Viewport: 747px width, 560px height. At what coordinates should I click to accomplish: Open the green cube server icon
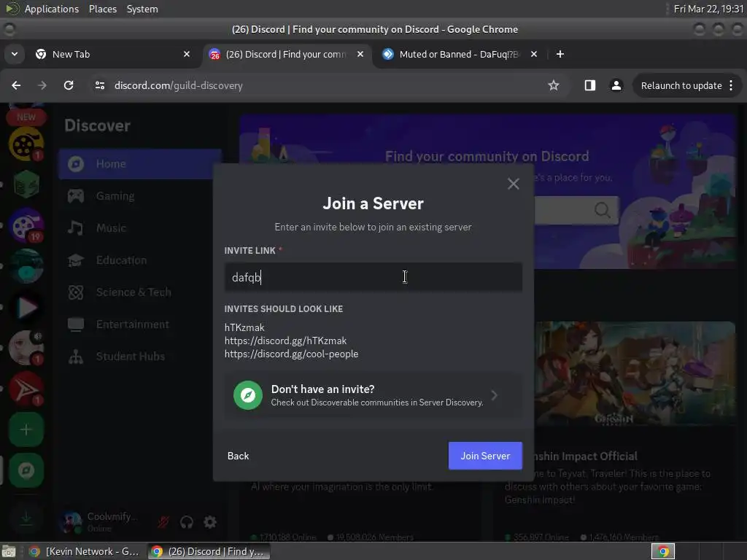pos(26,184)
